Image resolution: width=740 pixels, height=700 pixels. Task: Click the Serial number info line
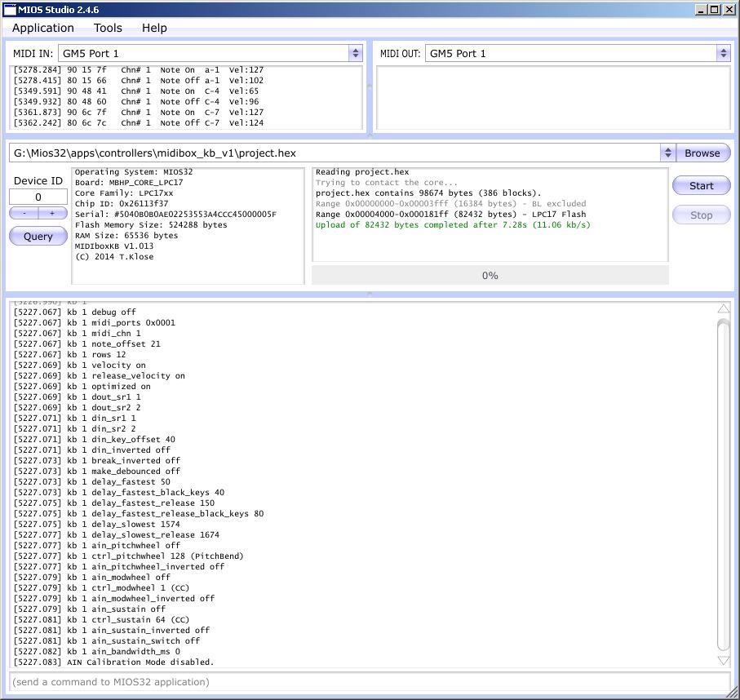coord(175,215)
